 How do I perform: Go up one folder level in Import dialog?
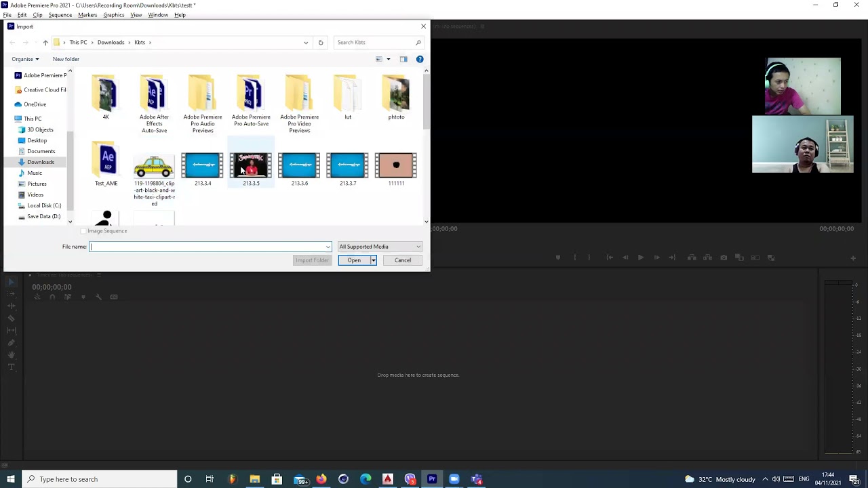[x=45, y=43]
